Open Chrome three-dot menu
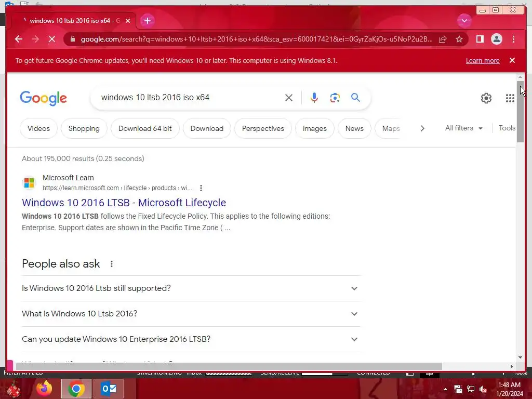This screenshot has width=532, height=399. (x=513, y=39)
